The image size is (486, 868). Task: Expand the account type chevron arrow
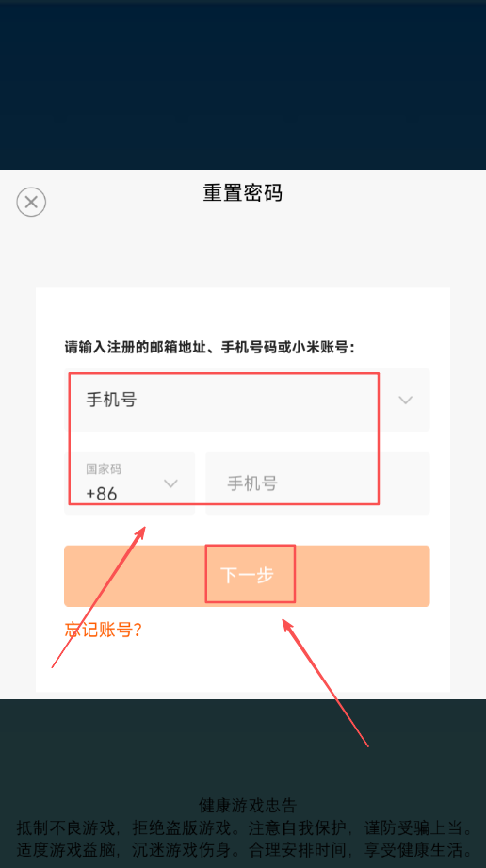(406, 400)
